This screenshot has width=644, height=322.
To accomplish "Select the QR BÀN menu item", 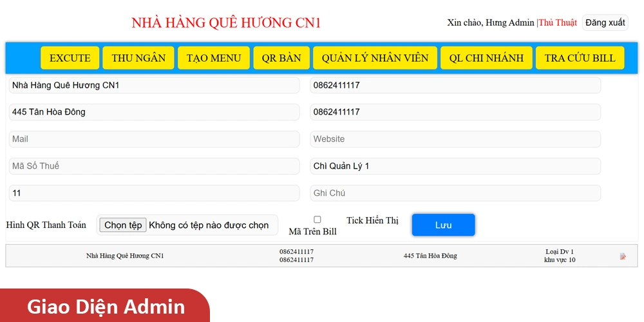I will click(x=281, y=58).
